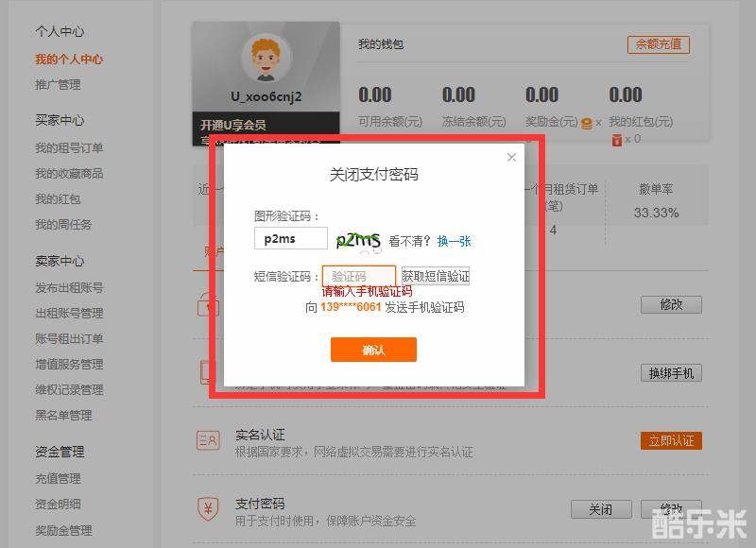Click the 换一张 refresh captcha link

point(454,242)
